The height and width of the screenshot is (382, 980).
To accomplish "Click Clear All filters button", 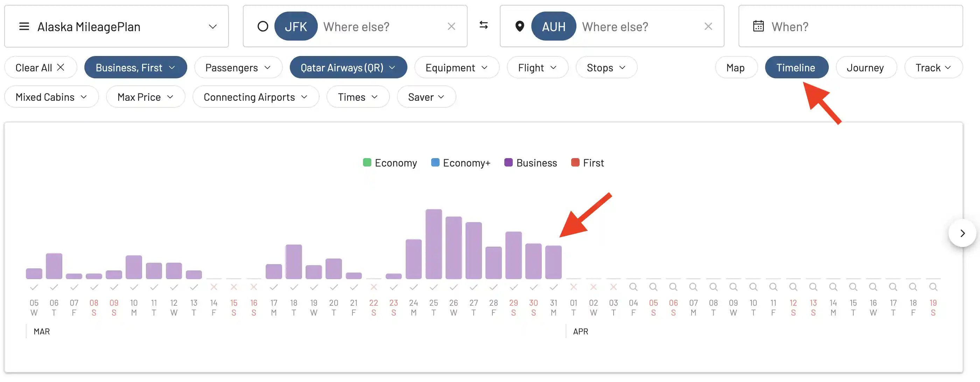I will pyautogui.click(x=41, y=68).
